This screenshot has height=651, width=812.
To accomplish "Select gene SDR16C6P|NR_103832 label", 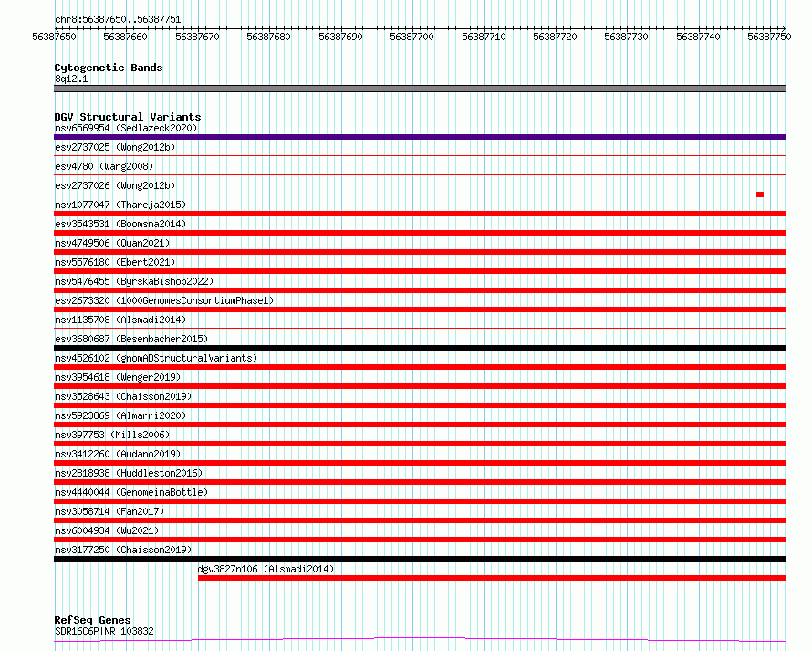I will [104, 631].
